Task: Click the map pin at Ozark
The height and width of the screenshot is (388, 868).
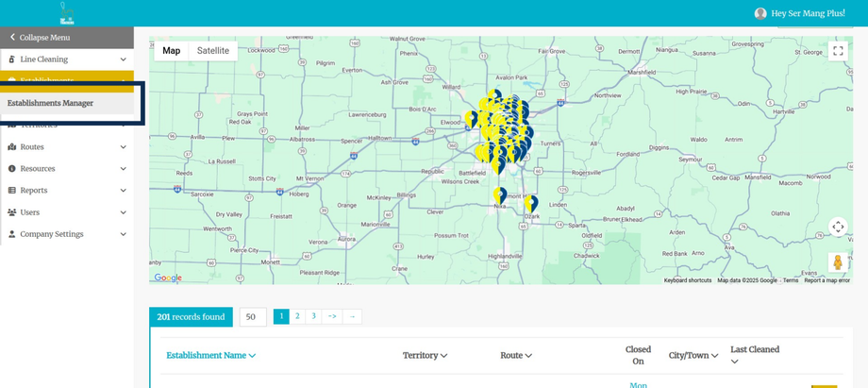Action: [531, 204]
